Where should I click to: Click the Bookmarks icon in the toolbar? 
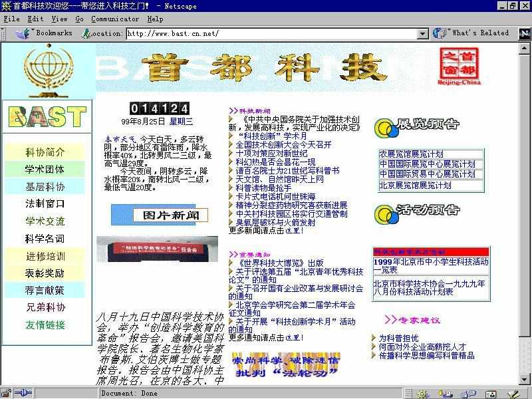click(x=27, y=33)
